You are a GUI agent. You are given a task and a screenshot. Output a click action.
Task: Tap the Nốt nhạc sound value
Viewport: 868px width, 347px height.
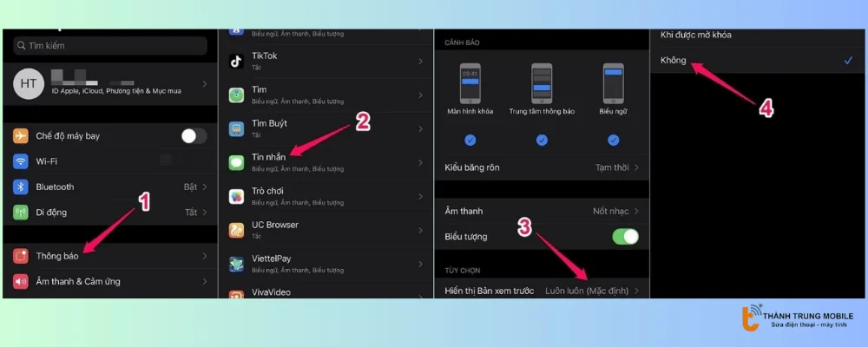[610, 212]
